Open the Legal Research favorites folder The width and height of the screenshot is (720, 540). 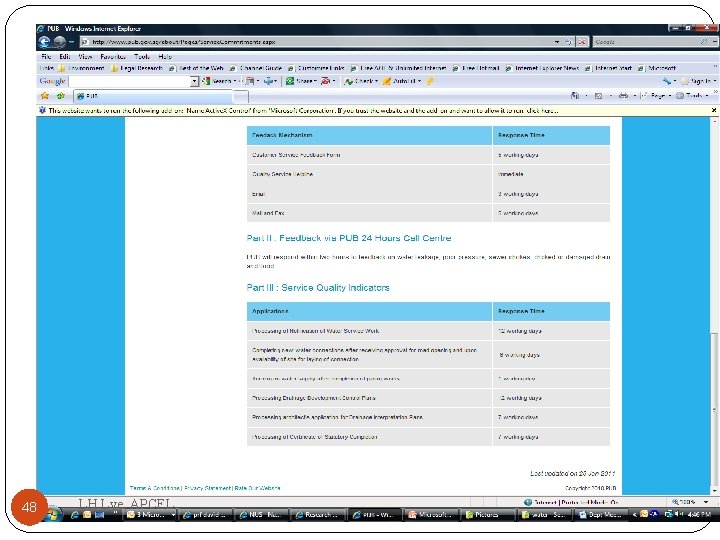[137, 68]
